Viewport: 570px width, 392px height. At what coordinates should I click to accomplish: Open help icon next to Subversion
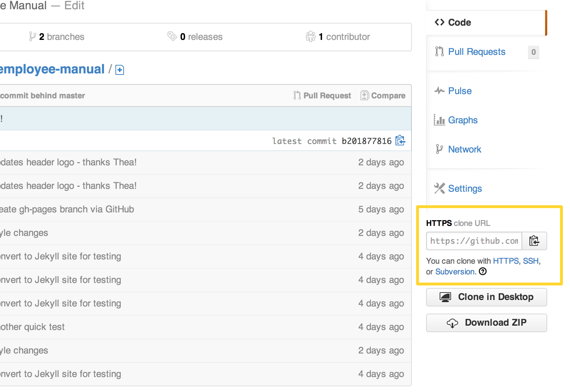point(483,272)
